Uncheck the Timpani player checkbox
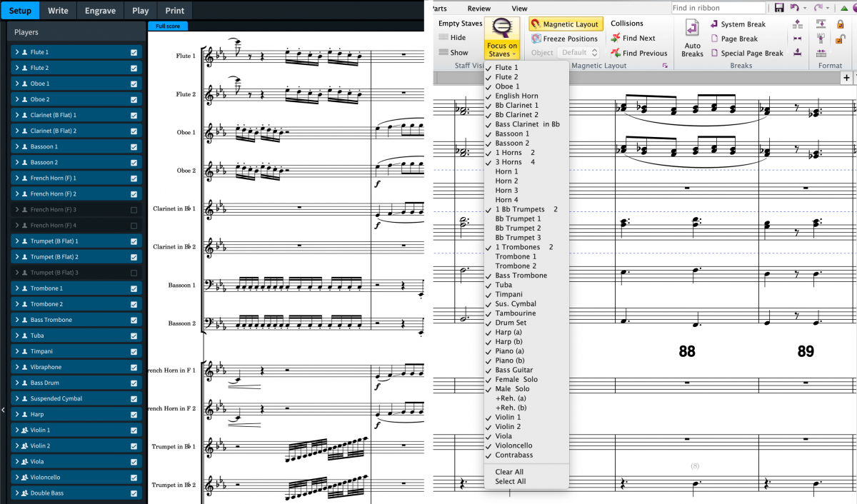 [x=134, y=351]
